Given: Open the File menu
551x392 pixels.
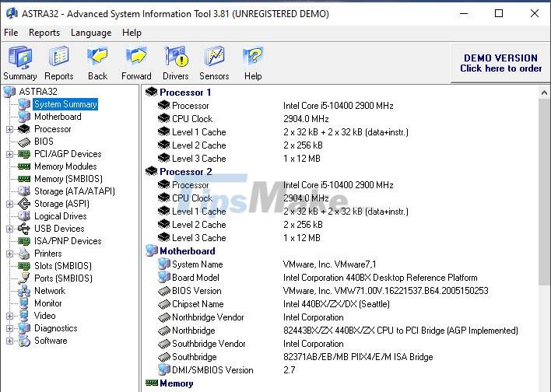Looking at the screenshot, I should (11, 33).
